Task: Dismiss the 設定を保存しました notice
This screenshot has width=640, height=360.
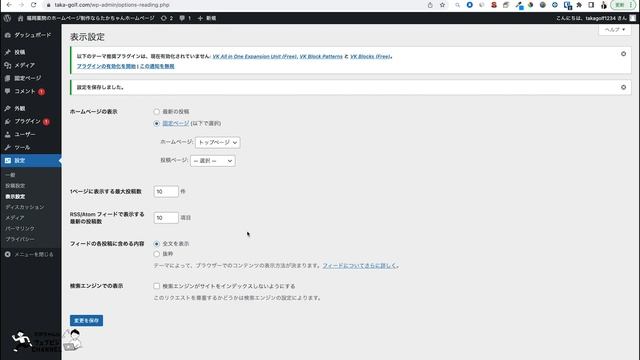Action: click(x=623, y=87)
